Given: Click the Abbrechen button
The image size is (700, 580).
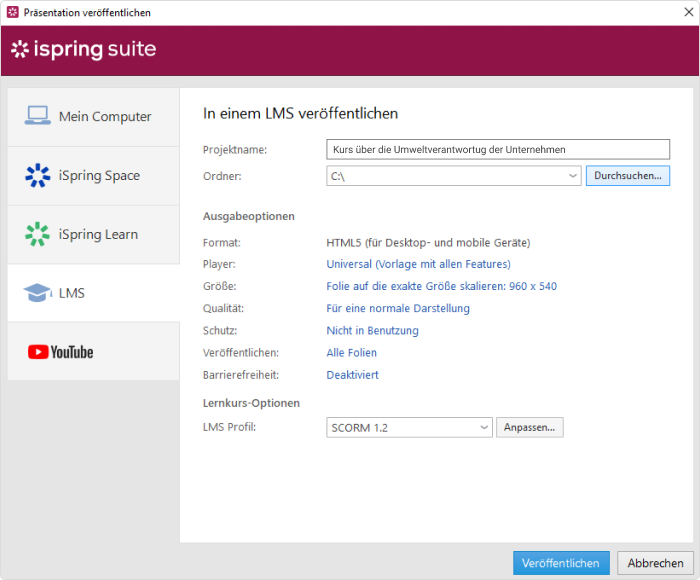Looking at the screenshot, I should [655, 563].
